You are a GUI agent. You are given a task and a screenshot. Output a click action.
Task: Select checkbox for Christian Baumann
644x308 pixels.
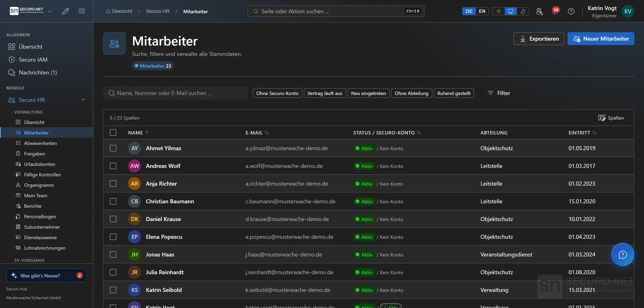click(113, 201)
